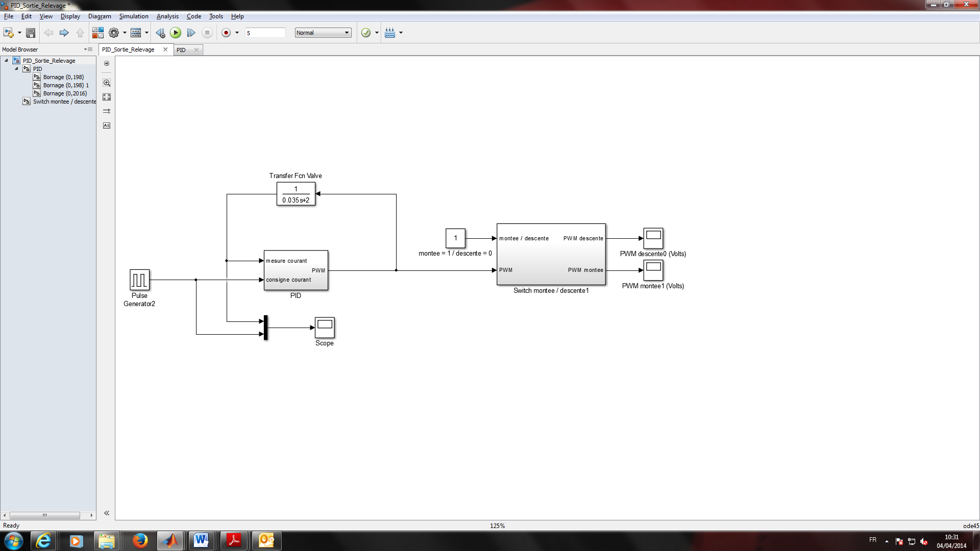Viewport: 980px width, 551px height.
Task: Open the Diagram menu
Action: [100, 16]
